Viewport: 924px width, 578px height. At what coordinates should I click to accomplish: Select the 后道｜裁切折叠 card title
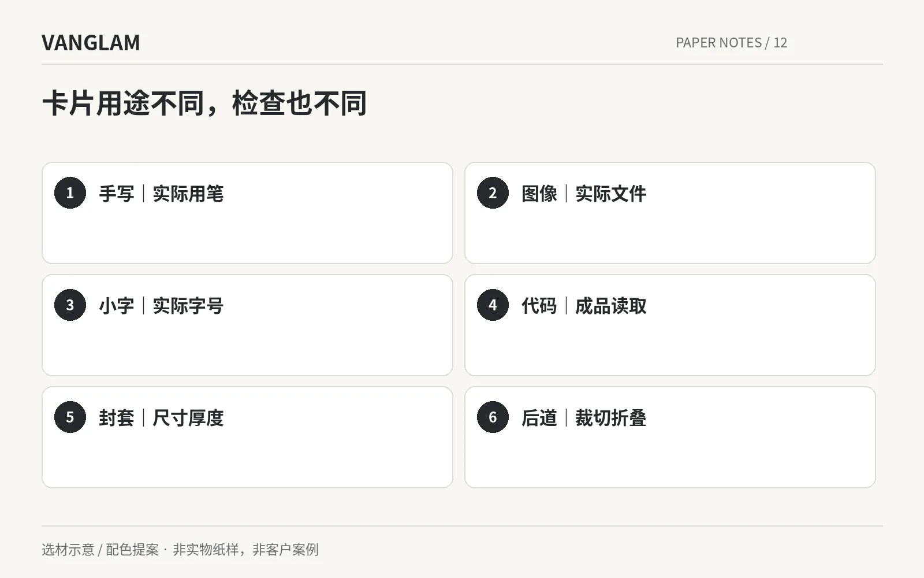tap(584, 418)
